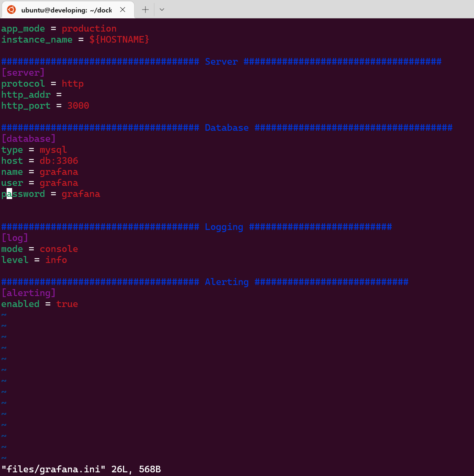474x476 pixels.
Task: Click the http_addr key
Action: point(26,95)
